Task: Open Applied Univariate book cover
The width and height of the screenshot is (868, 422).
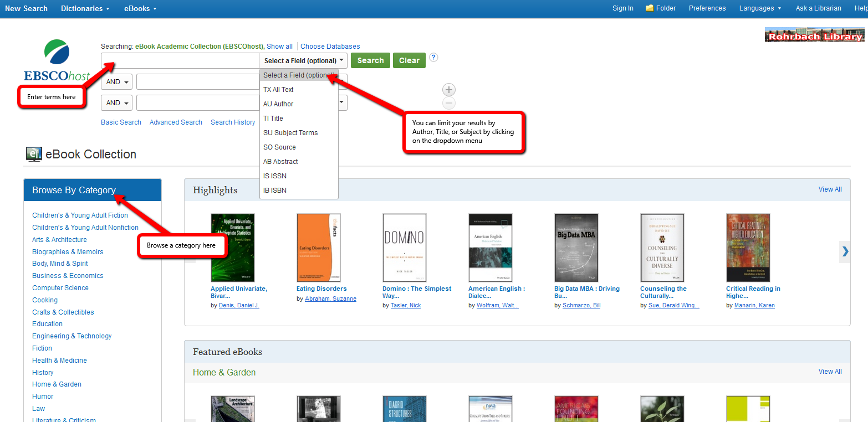Action: [x=232, y=248]
